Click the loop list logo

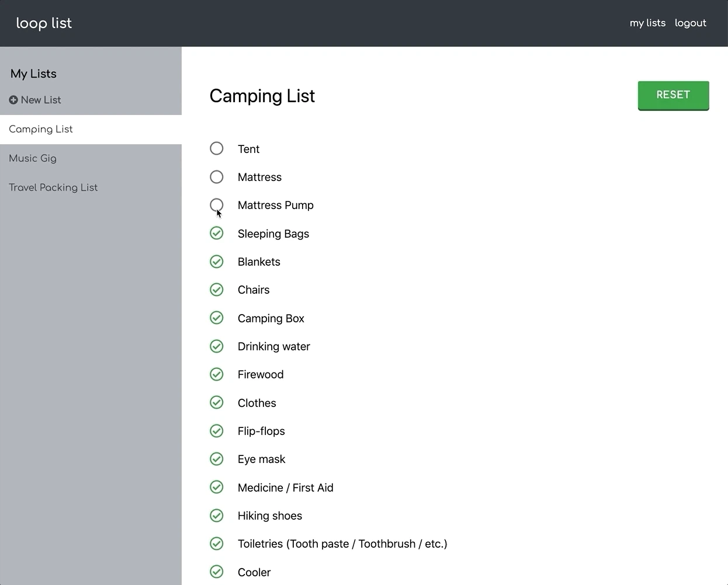44,23
